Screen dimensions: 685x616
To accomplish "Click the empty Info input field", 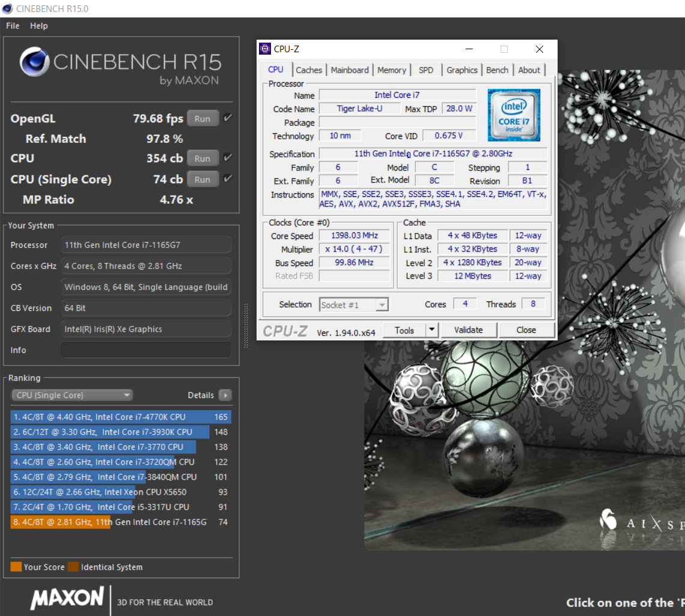I will click(x=146, y=349).
